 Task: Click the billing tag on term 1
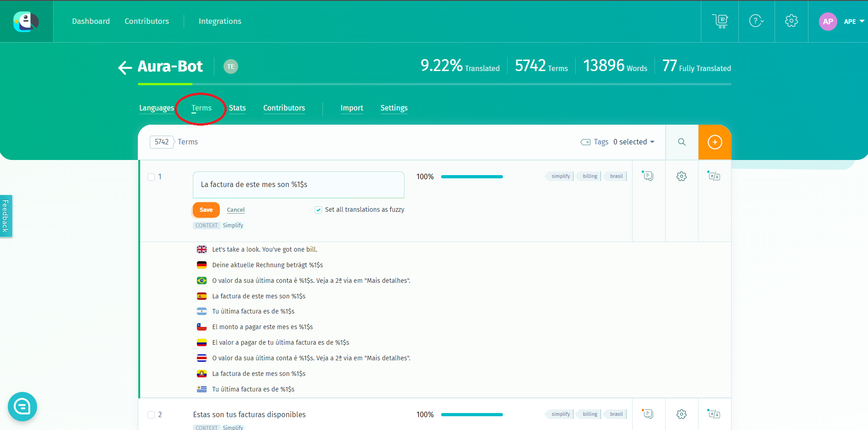click(x=590, y=176)
